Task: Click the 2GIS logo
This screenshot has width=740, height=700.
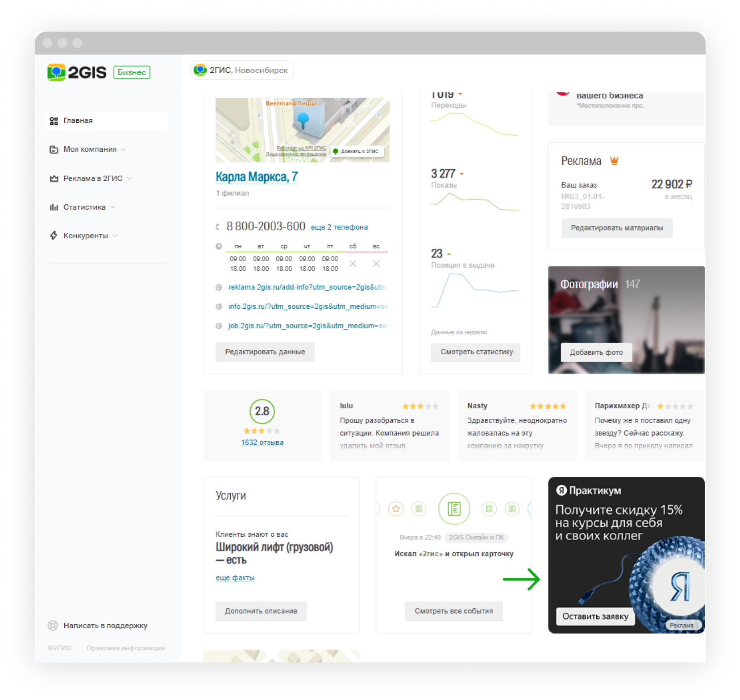Action: point(77,72)
